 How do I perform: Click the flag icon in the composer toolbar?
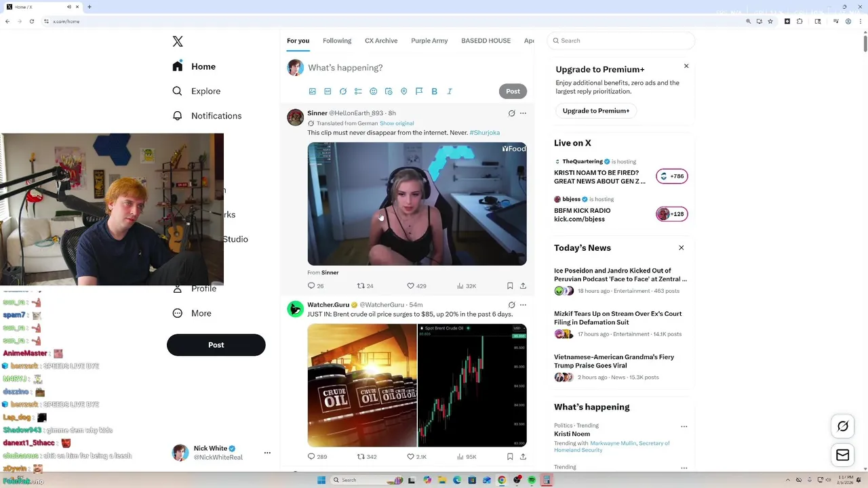(x=419, y=91)
